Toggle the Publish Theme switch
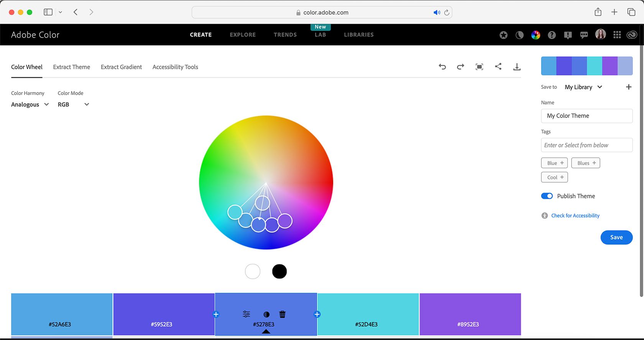The width and height of the screenshot is (644, 340). click(547, 196)
